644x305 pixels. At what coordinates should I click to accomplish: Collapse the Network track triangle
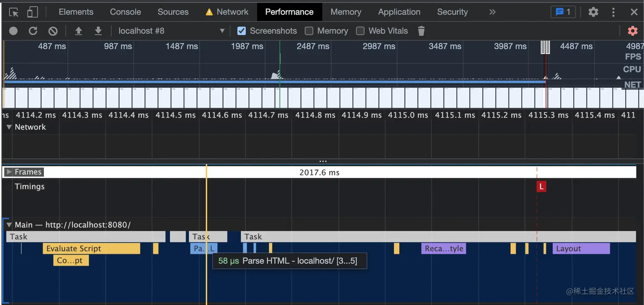tap(9, 127)
